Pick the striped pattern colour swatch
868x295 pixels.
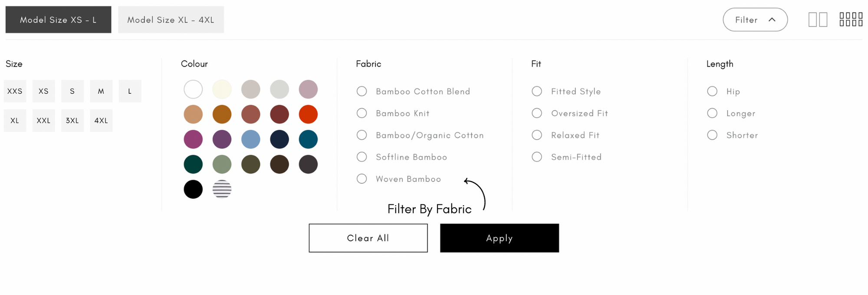tap(222, 189)
